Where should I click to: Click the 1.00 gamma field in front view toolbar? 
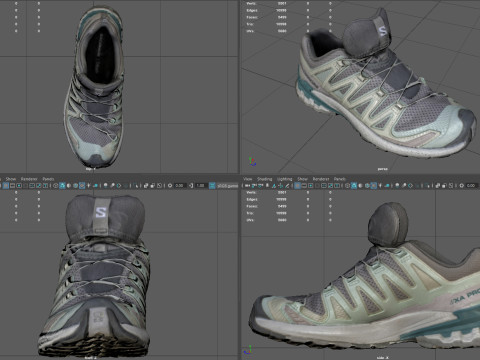(201, 186)
